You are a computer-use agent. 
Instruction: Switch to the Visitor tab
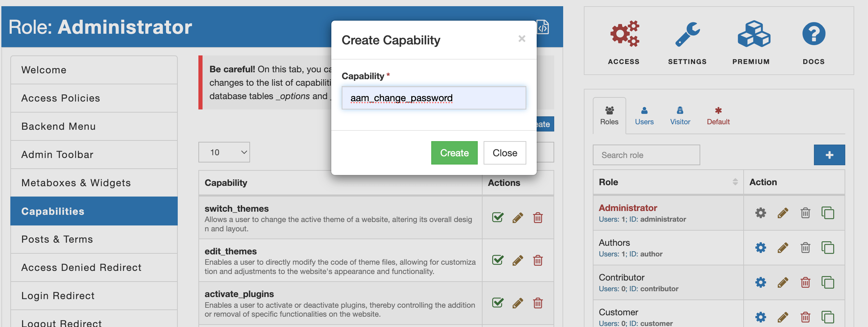[x=680, y=116]
